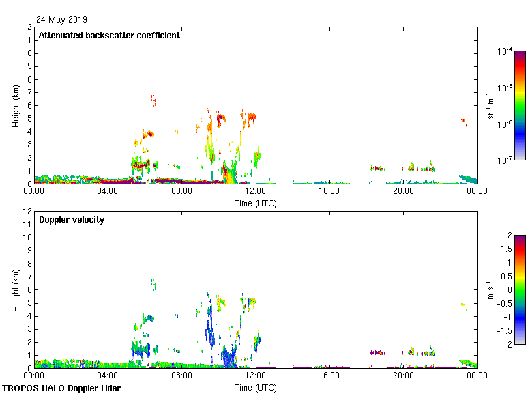
Task: Click the 16:00 tick on the Doppler velocity time axis
Action: click(x=329, y=376)
